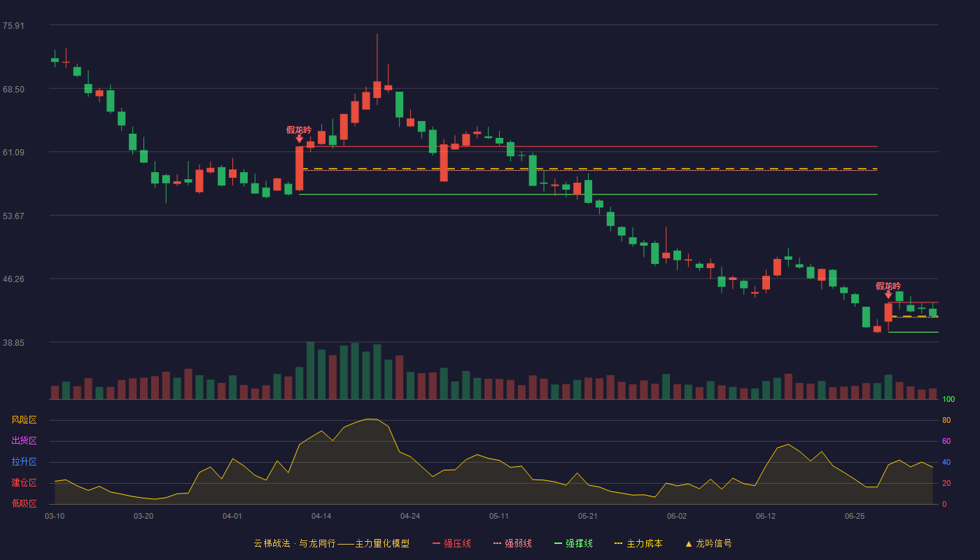Click the 云梯战法 主力量化模型 legend title
980x560 pixels.
pos(331,543)
